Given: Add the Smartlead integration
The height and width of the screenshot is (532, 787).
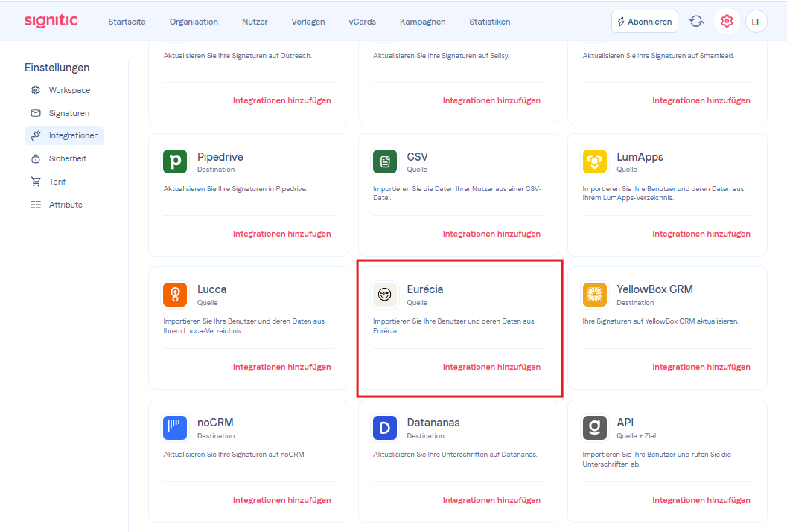Looking at the screenshot, I should [701, 100].
